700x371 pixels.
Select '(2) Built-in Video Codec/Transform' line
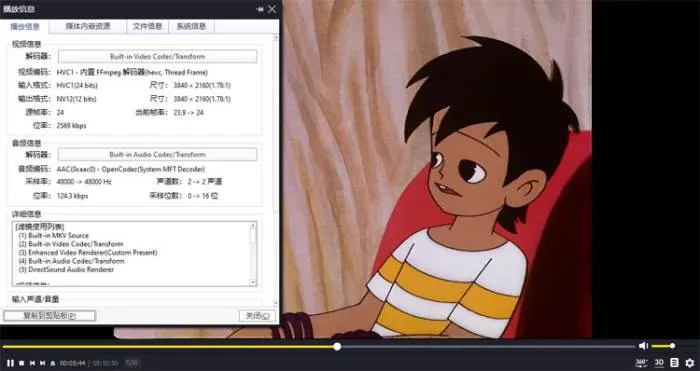[x=71, y=244]
